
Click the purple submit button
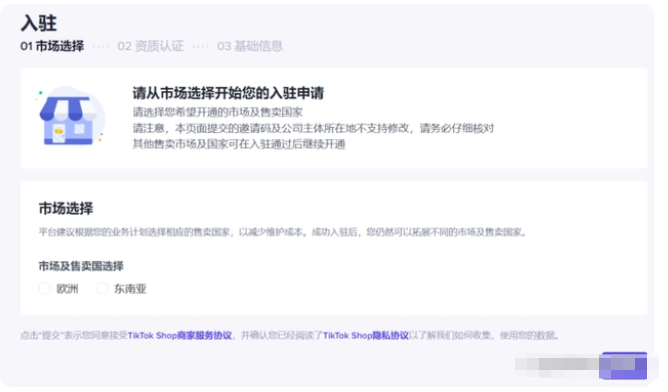click(623, 366)
